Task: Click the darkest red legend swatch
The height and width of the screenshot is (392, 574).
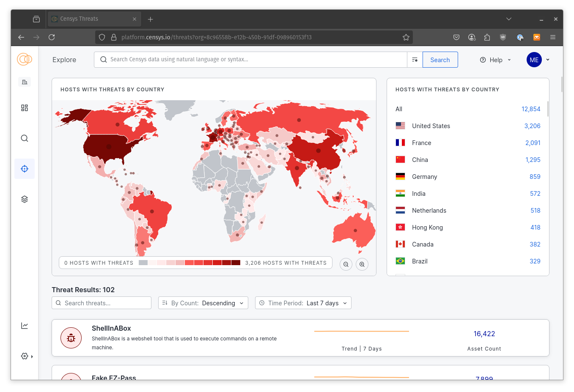Action: (x=236, y=263)
